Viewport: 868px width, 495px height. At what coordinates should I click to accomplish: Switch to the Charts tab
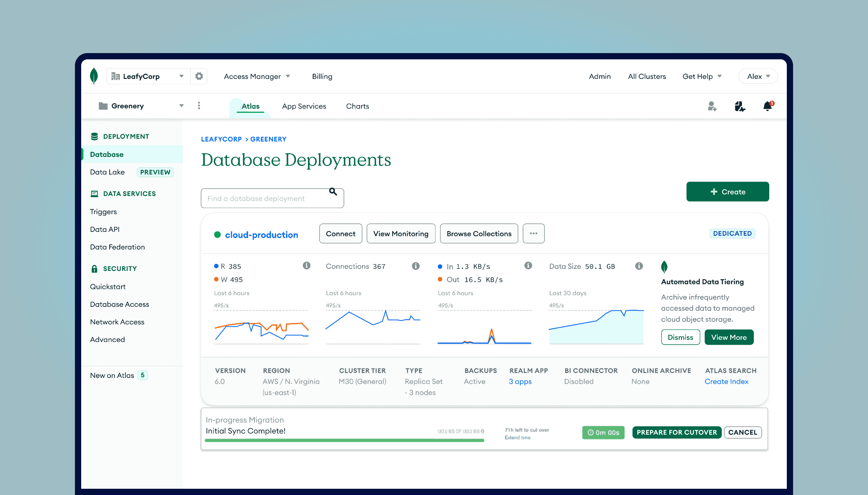(358, 106)
